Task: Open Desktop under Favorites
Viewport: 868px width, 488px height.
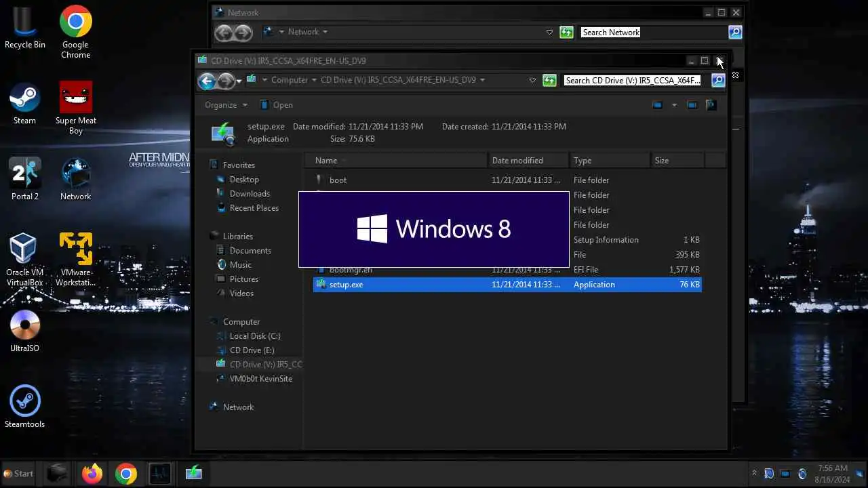Action: 238,180
